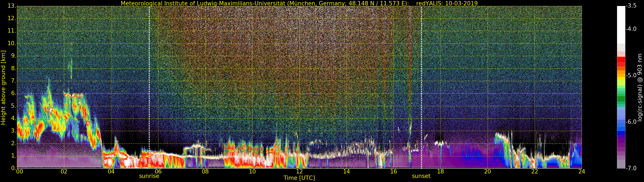The width and height of the screenshot is (644, 182).
Task: Click the colorbar tick label '-7.0'
Action: [x=631, y=169]
